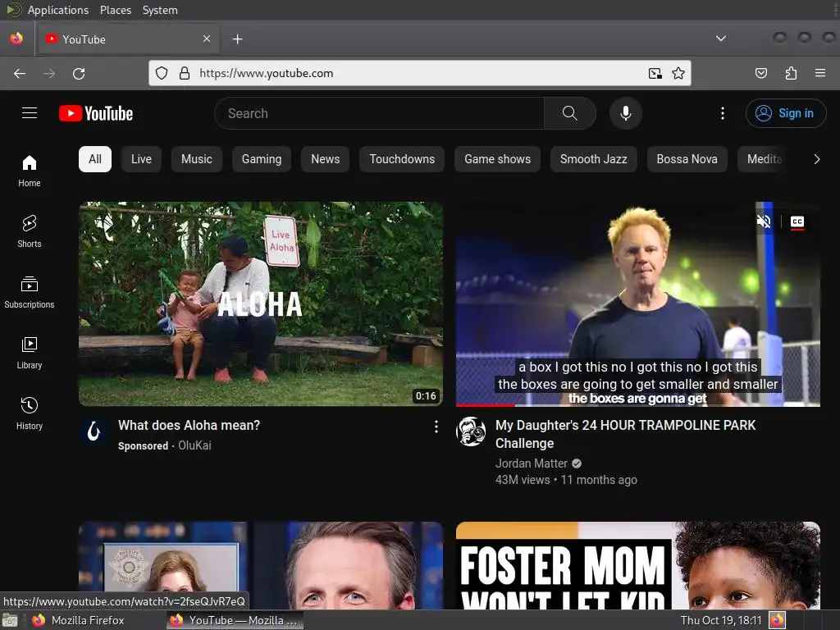This screenshot has height=630, width=840.
Task: Seek on the trampoline preview progress bar
Action: click(637, 405)
